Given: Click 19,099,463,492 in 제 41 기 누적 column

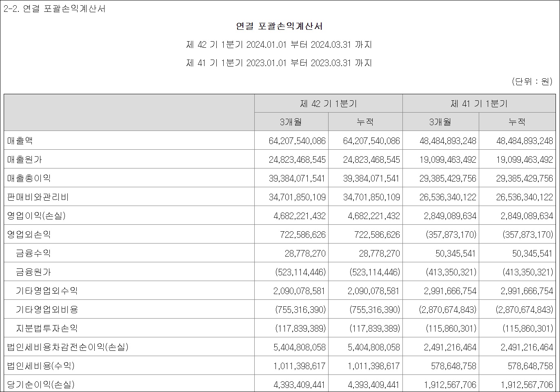Looking at the screenshot, I should click(524, 159).
